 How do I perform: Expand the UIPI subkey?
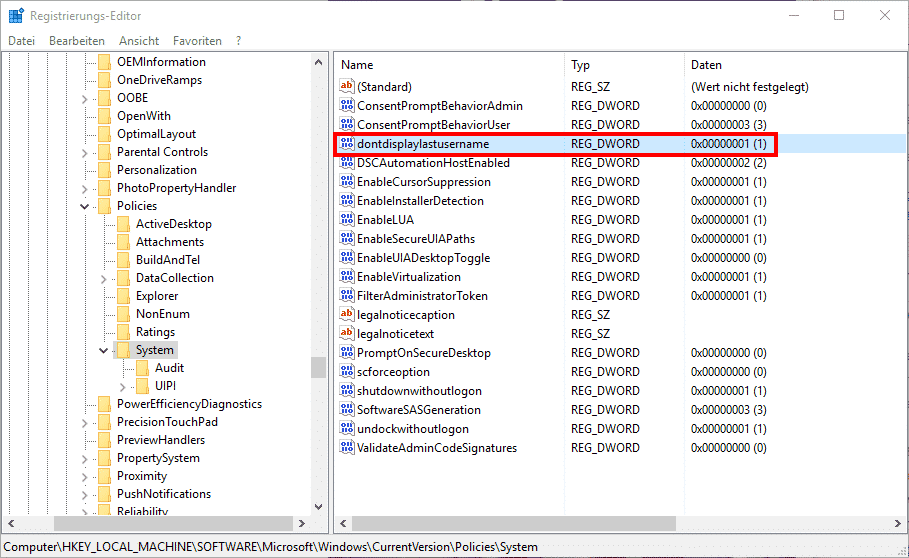[x=123, y=387]
